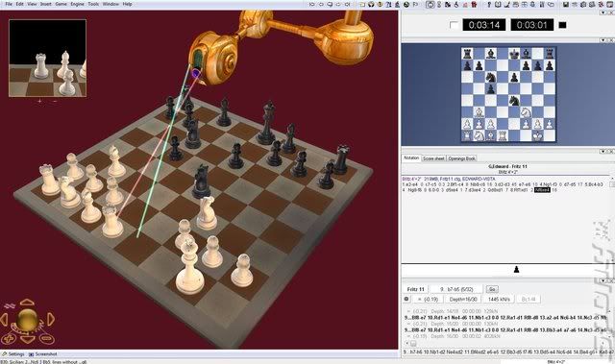Viewport: 615px width, 364px height.
Task: Toggle the round engine stop button
Action: pyautogui.click(x=406, y=299)
